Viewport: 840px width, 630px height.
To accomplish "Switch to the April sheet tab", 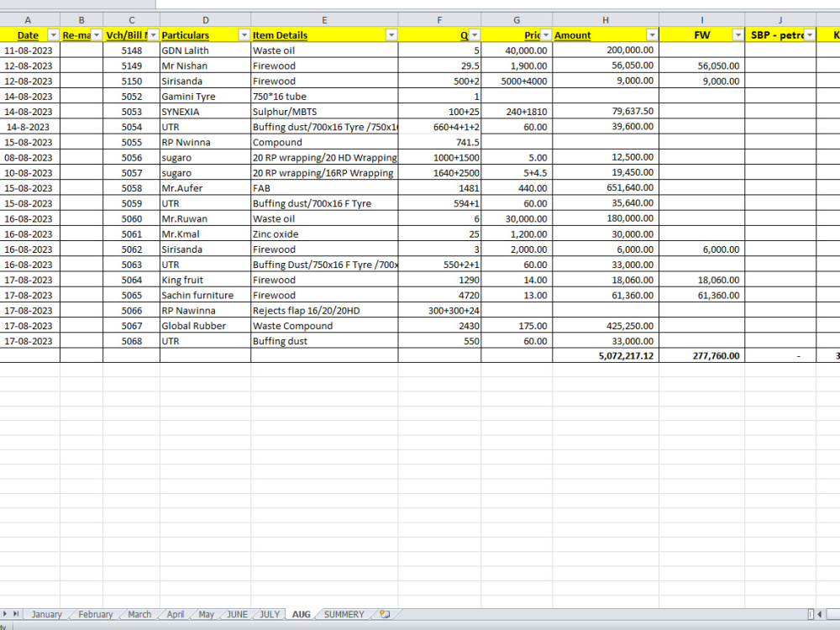I will 176,614.
